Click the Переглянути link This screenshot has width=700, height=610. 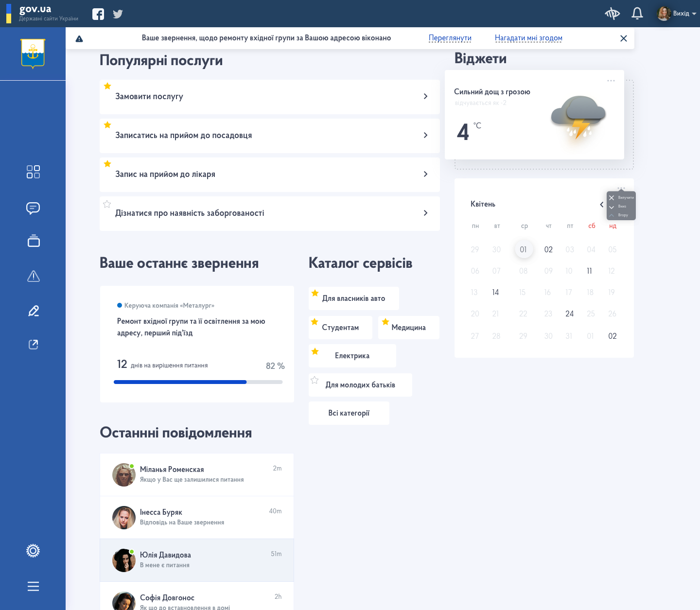(450, 38)
